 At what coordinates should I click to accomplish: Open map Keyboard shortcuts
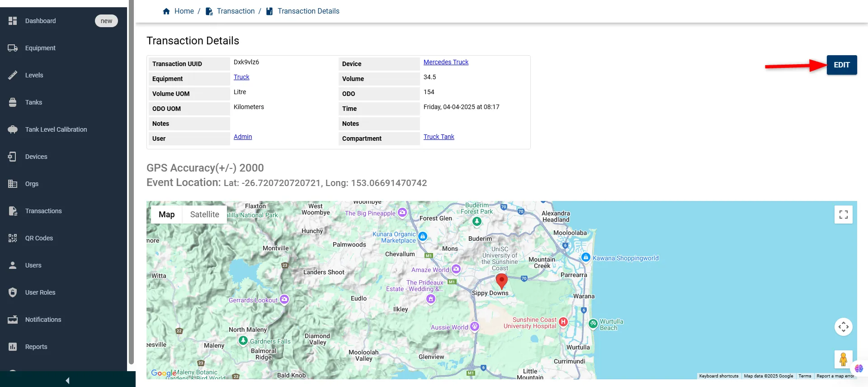coord(718,376)
